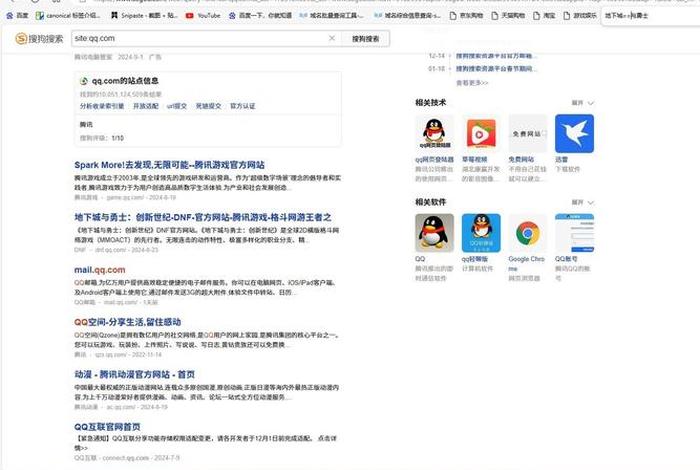700x470 pixels.
Task: Clear the search box with the X icon
Action: tap(332, 38)
